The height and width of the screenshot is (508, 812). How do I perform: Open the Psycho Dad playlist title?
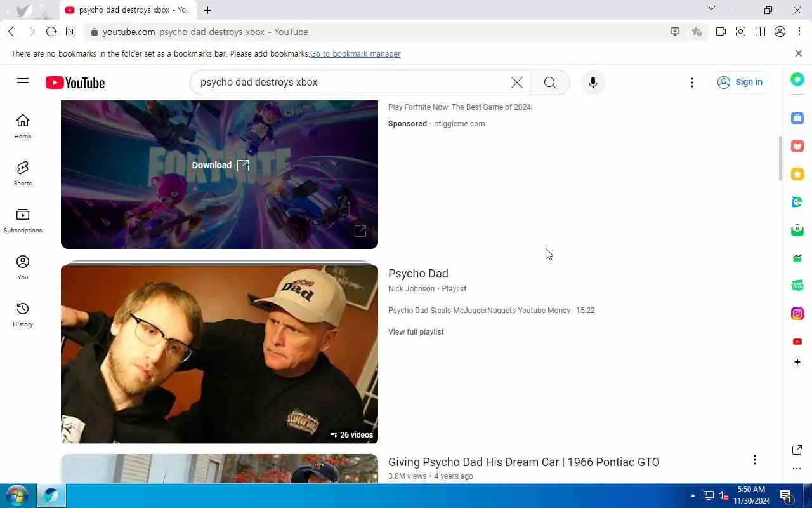[x=418, y=274]
